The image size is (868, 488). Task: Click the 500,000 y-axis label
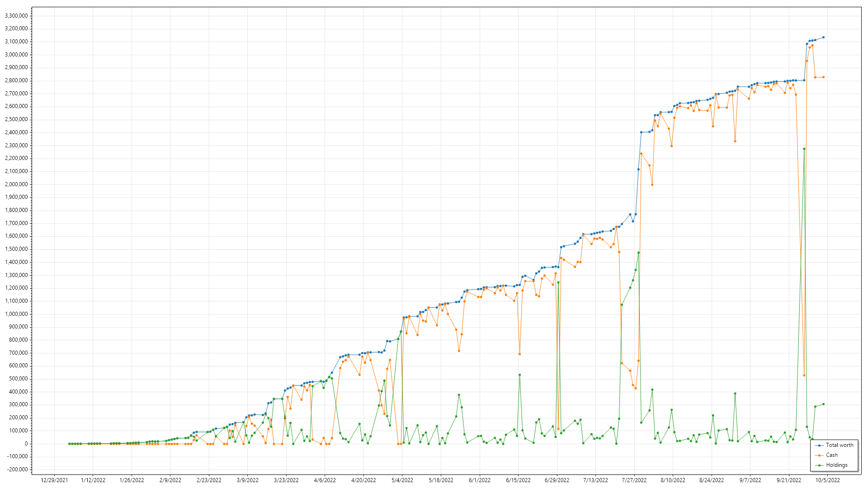[19, 379]
